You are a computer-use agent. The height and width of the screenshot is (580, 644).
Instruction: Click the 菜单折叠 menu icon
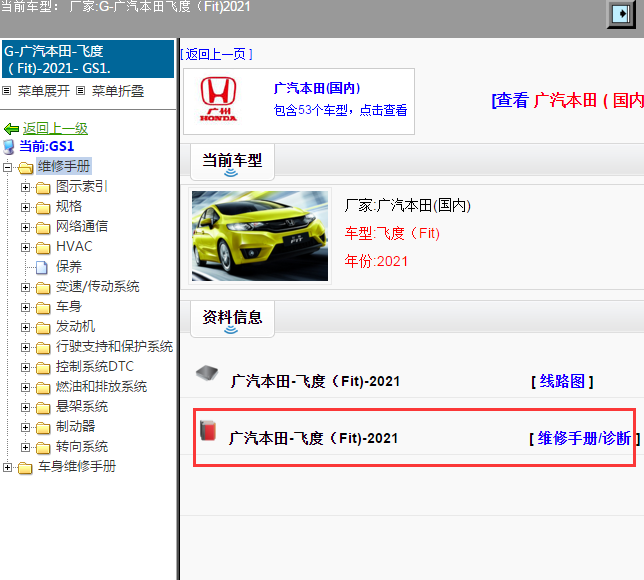81,91
